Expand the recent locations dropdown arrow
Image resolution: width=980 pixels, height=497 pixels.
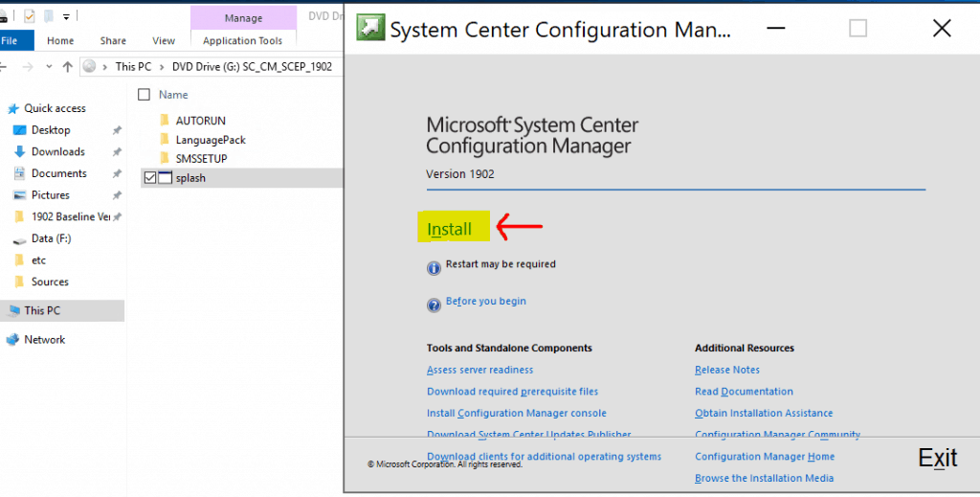(x=49, y=67)
